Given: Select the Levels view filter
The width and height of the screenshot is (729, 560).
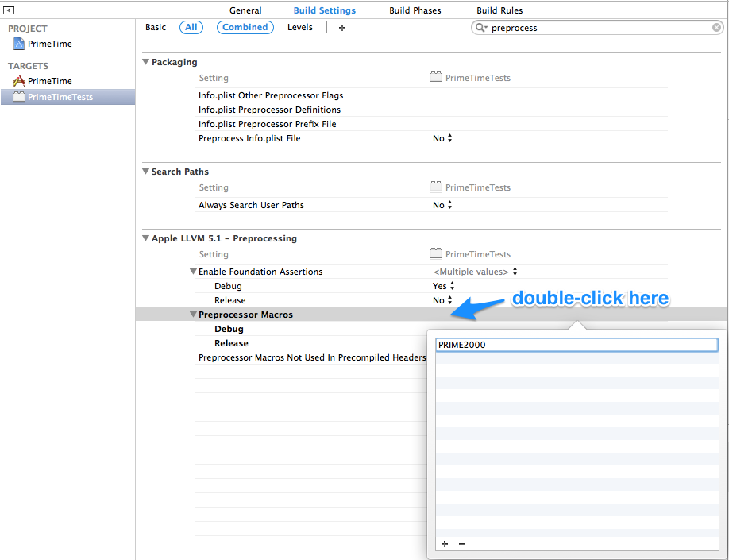Looking at the screenshot, I should point(300,27).
